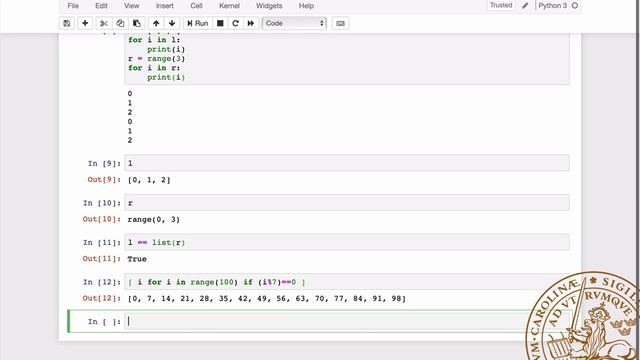Screen dimensions: 640x360
Task: Open the View menu
Action: coord(131,6)
